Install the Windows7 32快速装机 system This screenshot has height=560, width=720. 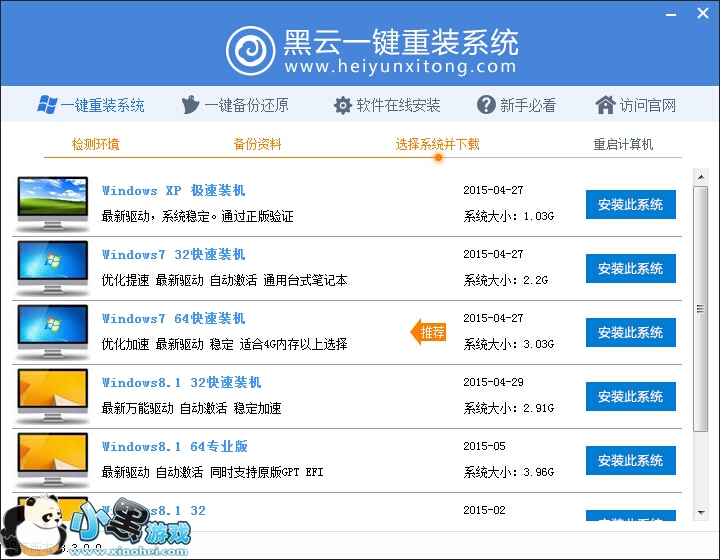point(630,268)
